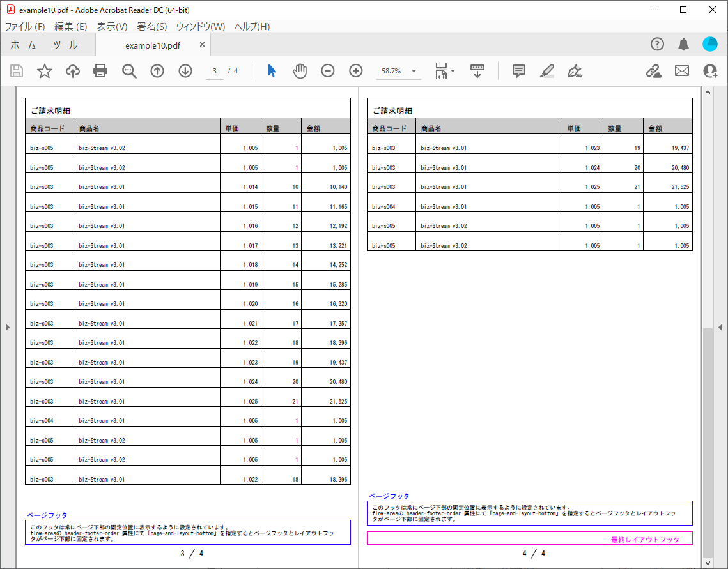The image size is (728, 569).
Task: Go to next page arrow
Action: 185,71
